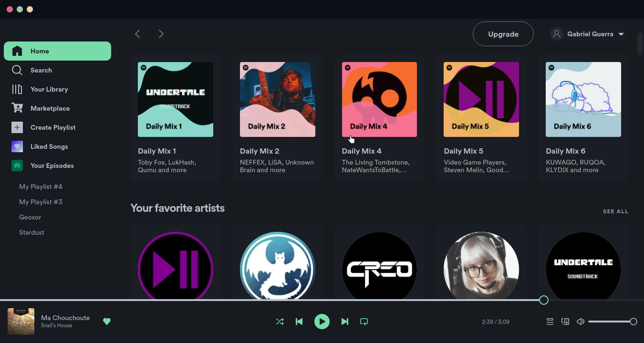
Task: Click NEFFEX, LiSA, Unknown Brain description
Action: [277, 166]
